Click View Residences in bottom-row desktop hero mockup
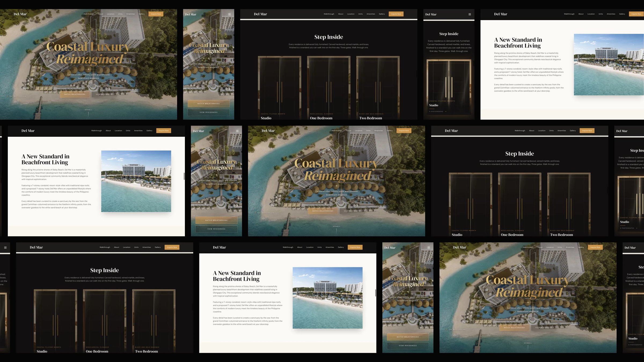 pos(543,327)
